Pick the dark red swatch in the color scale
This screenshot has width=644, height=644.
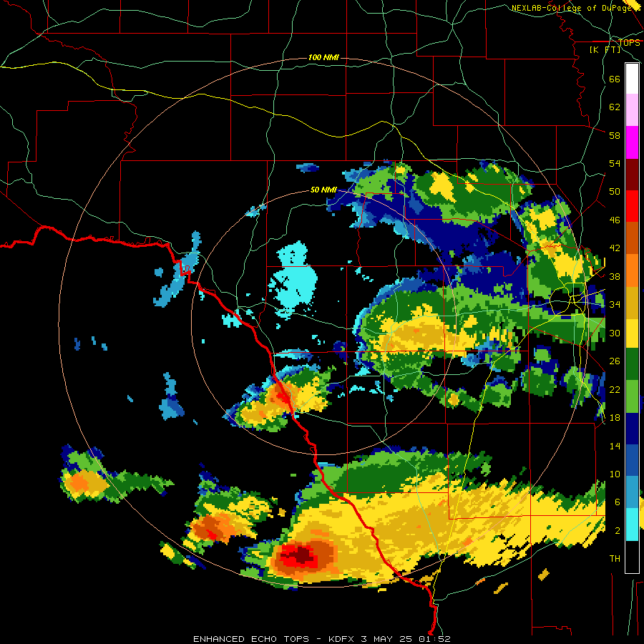pyautogui.click(x=632, y=175)
